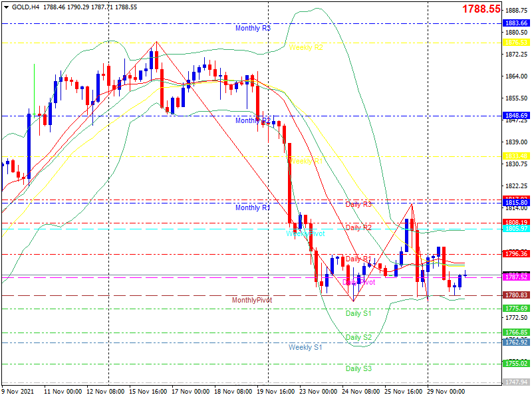Select the 1787.52 magenta price tag

[517, 277]
